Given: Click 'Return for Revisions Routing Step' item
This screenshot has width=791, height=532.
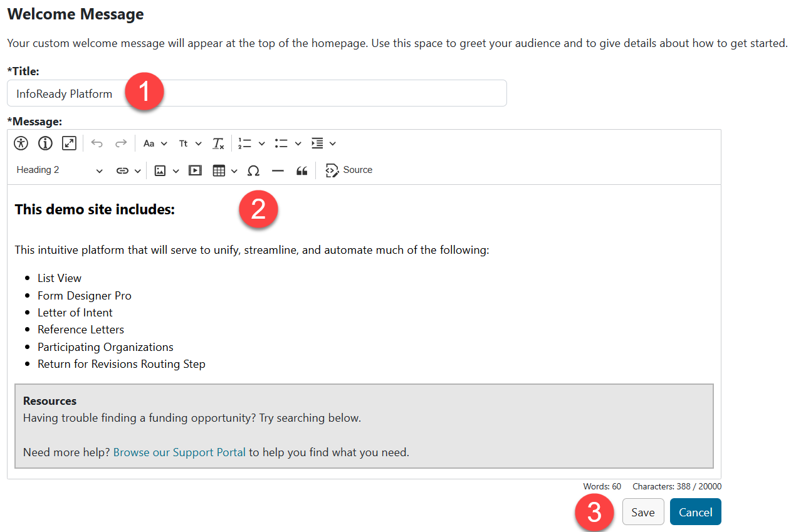Looking at the screenshot, I should point(122,364).
